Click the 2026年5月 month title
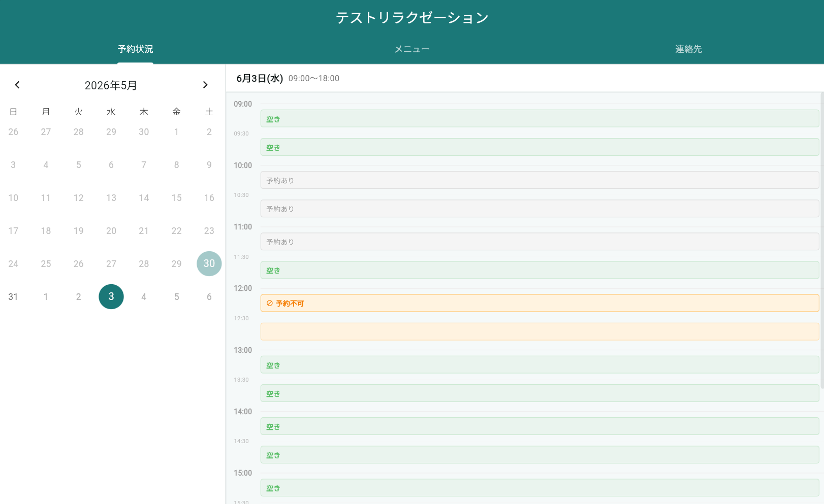 pos(111,85)
